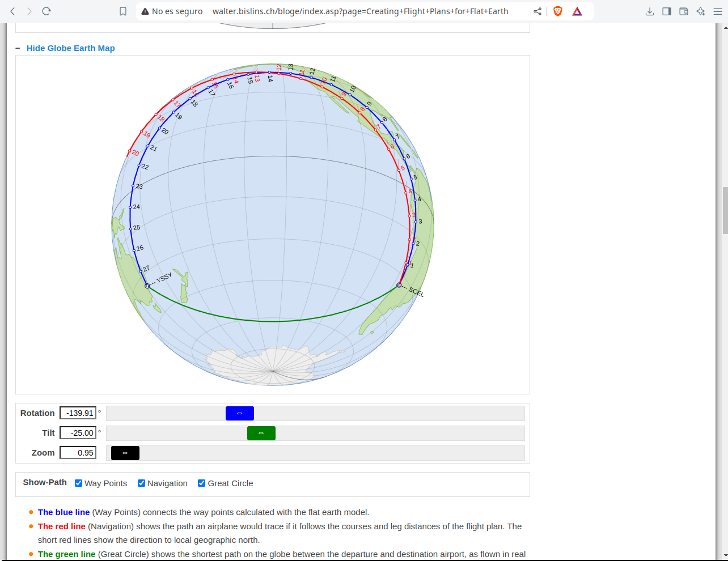Click blue waypoint 27 near YSSY
The width and height of the screenshot is (728, 561).
click(x=141, y=271)
